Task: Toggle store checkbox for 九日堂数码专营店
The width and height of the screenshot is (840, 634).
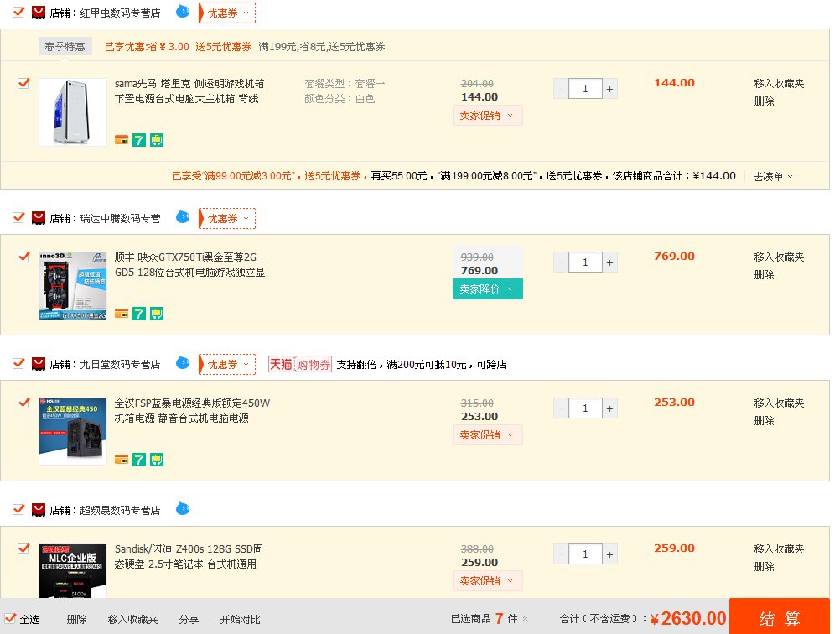Action: [x=18, y=363]
